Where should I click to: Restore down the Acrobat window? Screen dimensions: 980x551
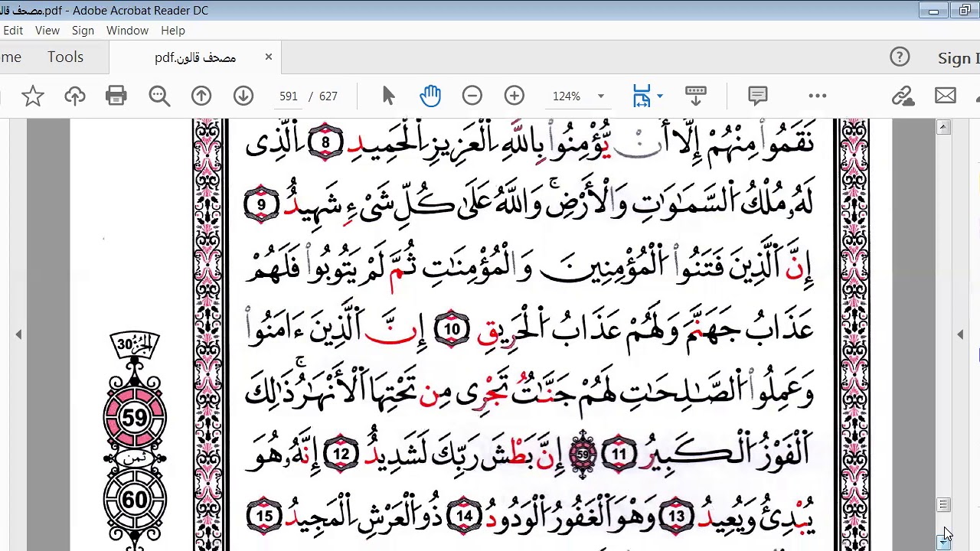pos(964,11)
